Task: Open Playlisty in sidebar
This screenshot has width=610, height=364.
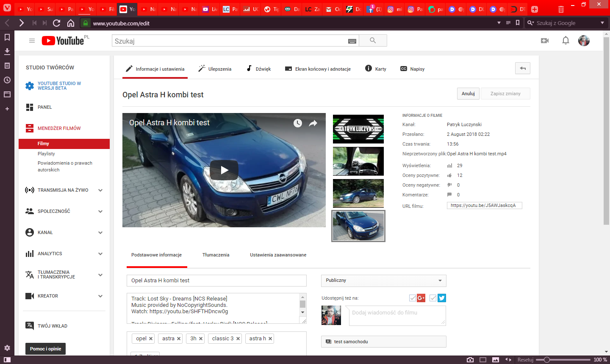Action: (46, 154)
